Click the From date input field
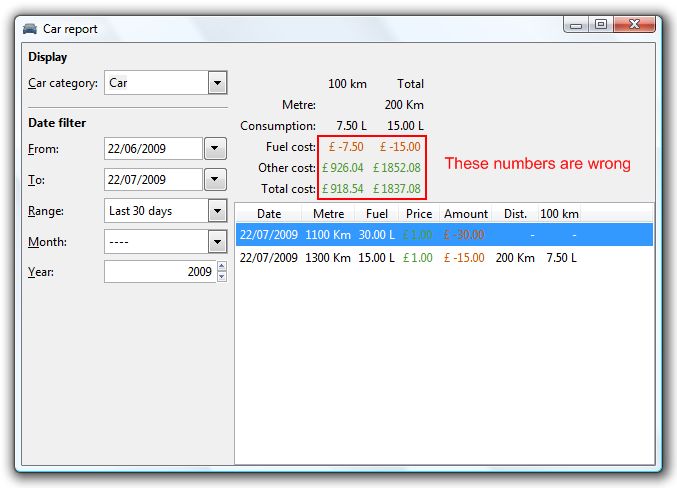This screenshot has width=677, height=488. click(152, 149)
